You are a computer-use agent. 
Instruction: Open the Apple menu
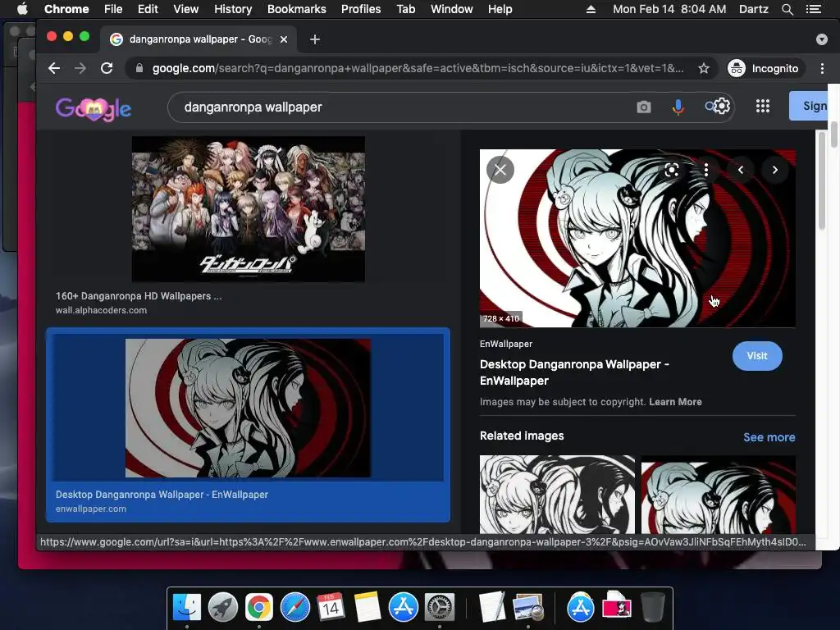(x=22, y=9)
